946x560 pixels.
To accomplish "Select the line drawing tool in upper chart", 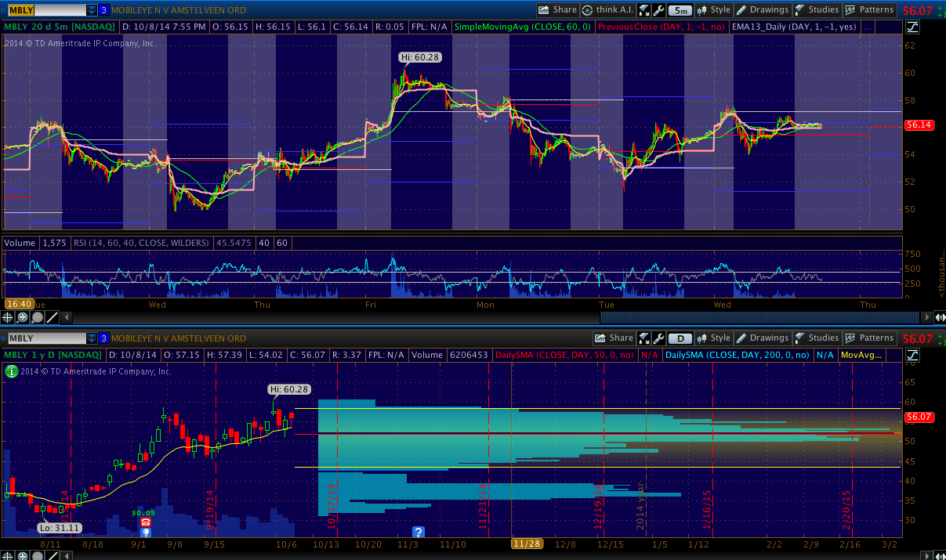I will click(x=53, y=317).
